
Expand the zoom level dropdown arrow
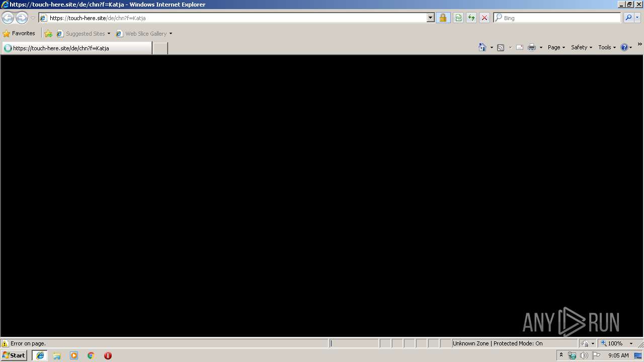point(631,343)
